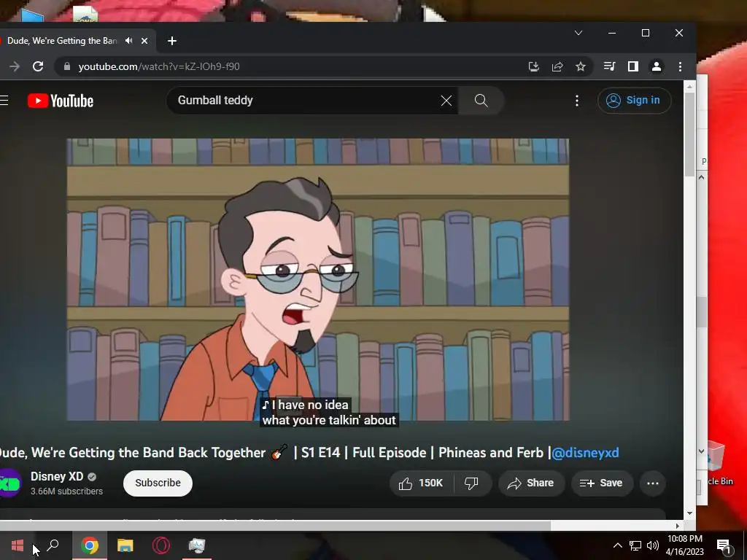747x560 pixels.
Task: Click the install app icon in address bar
Action: (533, 66)
